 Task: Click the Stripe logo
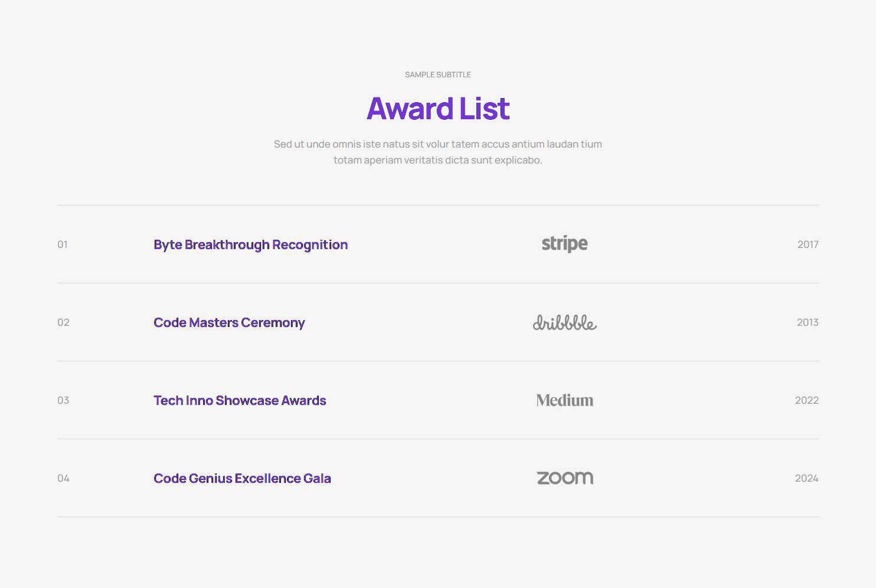[x=564, y=244]
